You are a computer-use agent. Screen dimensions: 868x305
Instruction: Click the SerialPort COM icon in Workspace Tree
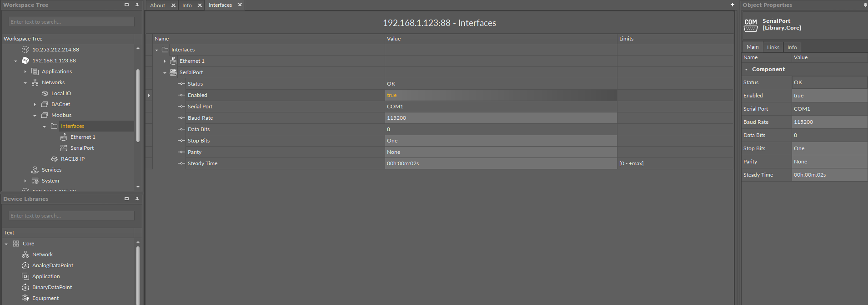(64, 148)
